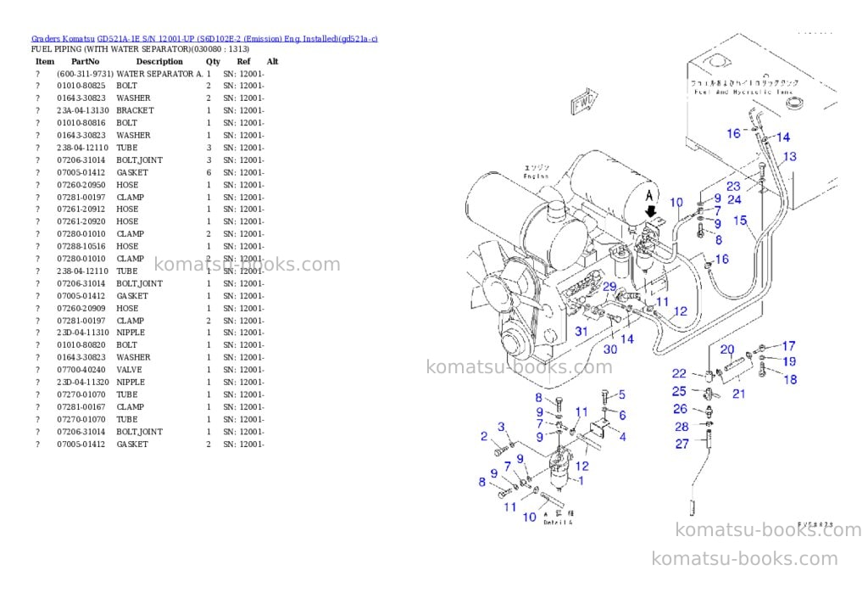Select part number 07288-10516
The height and width of the screenshot is (615, 868).
pos(81,247)
